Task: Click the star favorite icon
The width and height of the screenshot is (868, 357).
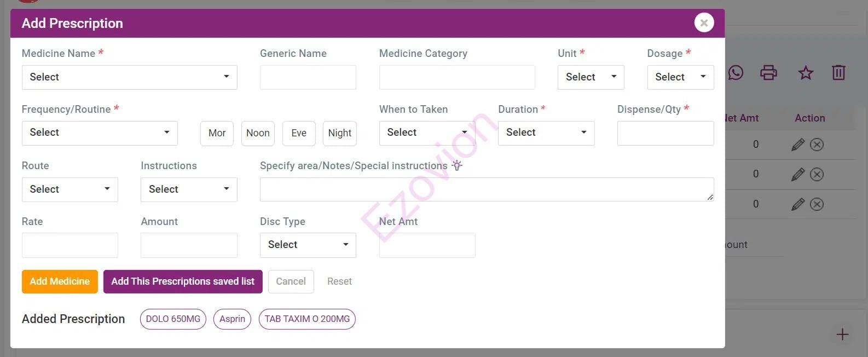Action: tap(806, 73)
